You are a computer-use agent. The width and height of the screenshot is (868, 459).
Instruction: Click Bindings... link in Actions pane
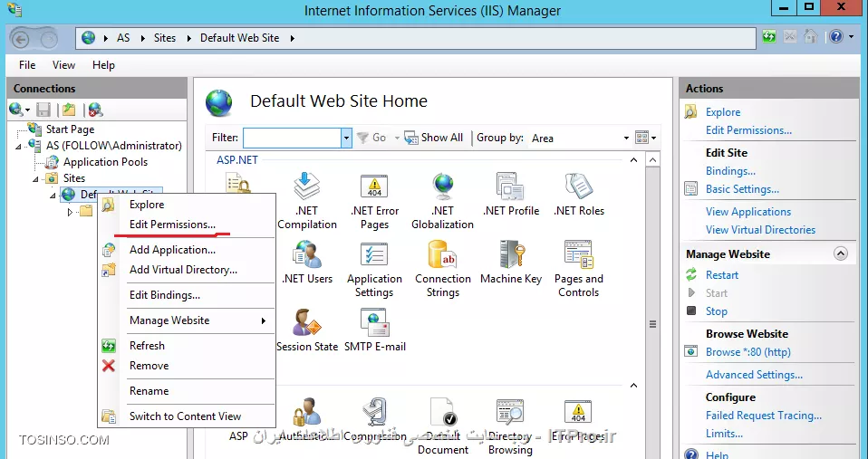(x=730, y=171)
